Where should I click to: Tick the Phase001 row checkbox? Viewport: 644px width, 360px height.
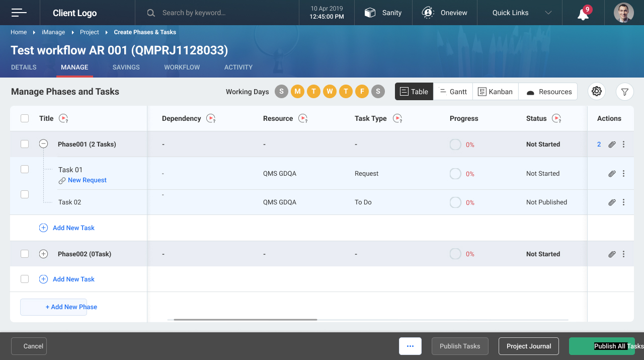(x=25, y=144)
